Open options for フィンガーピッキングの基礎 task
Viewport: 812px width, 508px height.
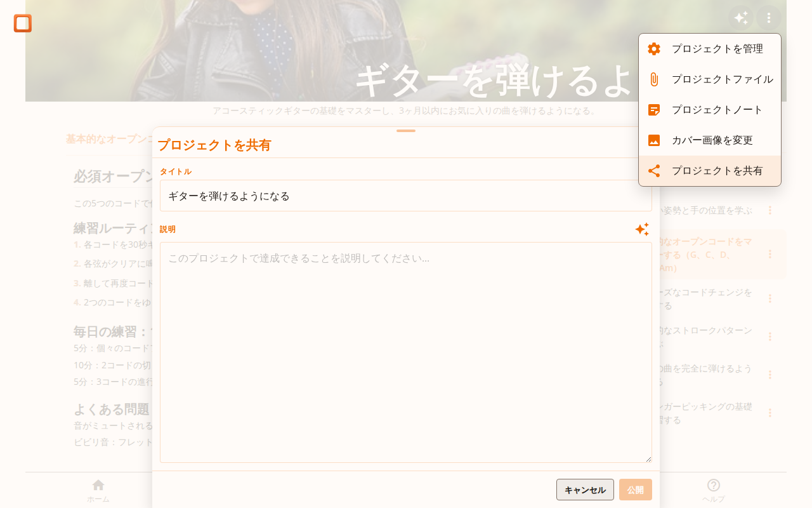(x=770, y=413)
